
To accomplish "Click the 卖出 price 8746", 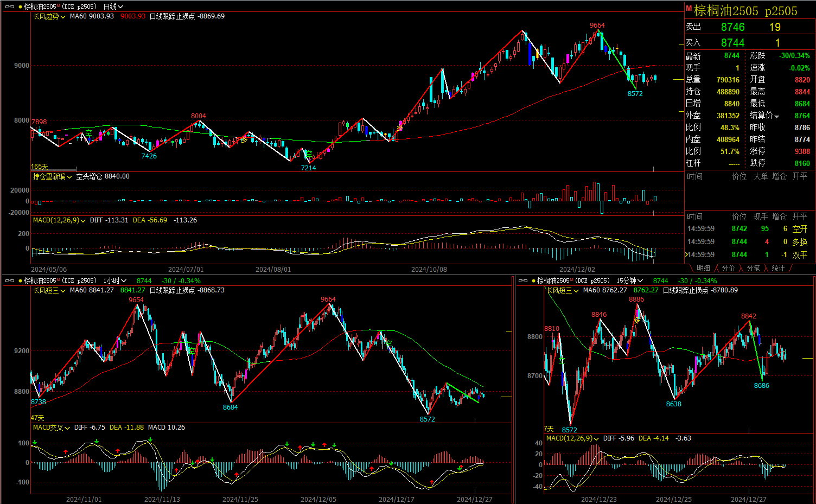I will pos(732,27).
